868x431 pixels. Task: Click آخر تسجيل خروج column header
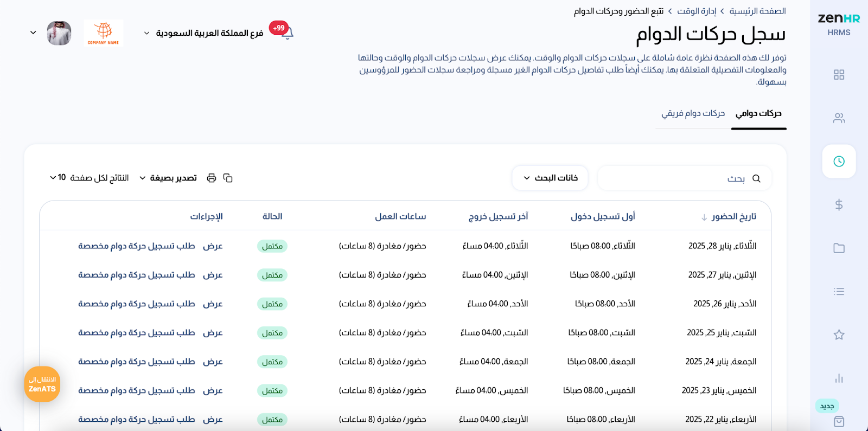pyautogui.click(x=498, y=217)
